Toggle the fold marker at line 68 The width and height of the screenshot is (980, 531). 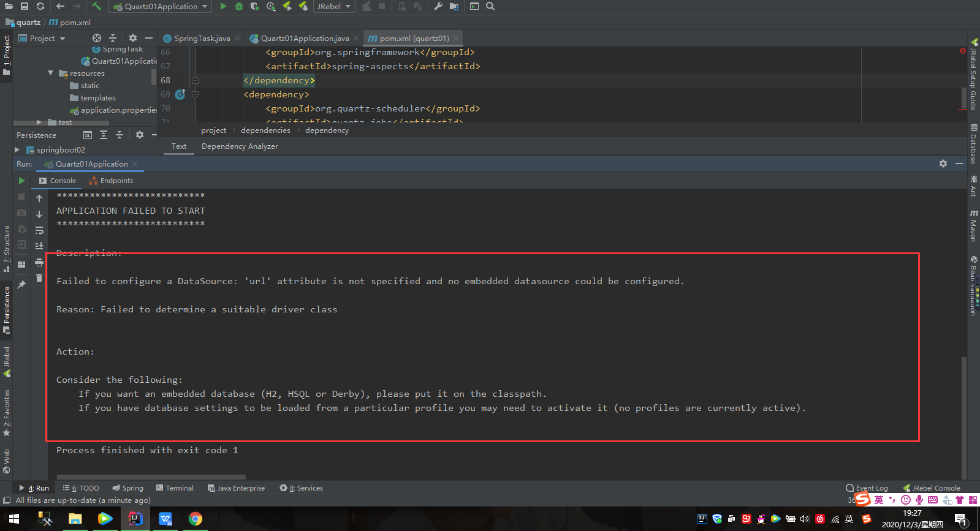tap(195, 80)
